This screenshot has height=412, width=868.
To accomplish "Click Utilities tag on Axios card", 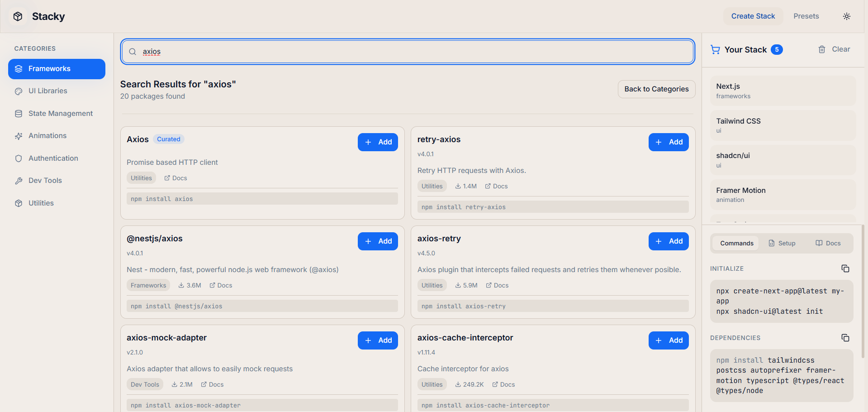I will (141, 178).
